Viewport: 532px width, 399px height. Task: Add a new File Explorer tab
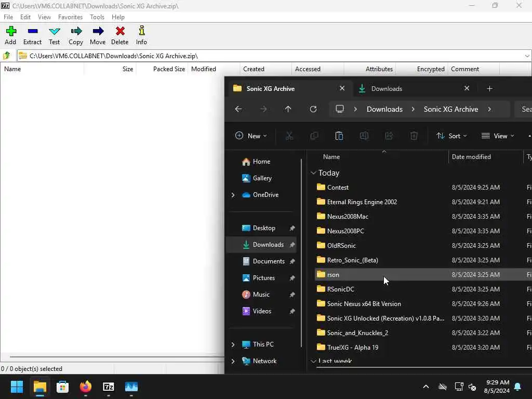[x=489, y=88]
